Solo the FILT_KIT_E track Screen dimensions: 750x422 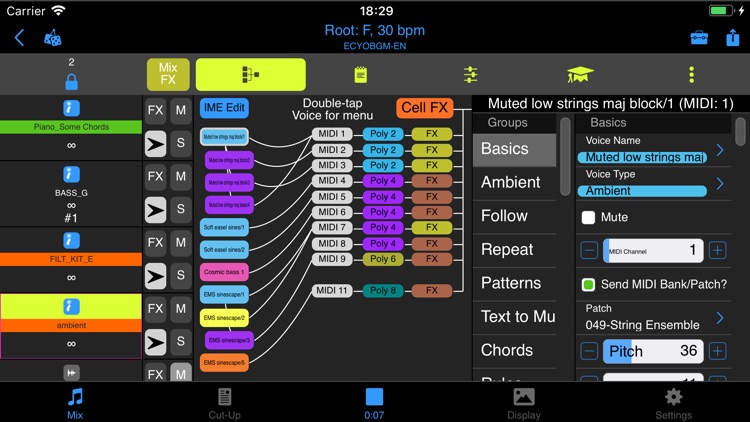[x=181, y=275]
